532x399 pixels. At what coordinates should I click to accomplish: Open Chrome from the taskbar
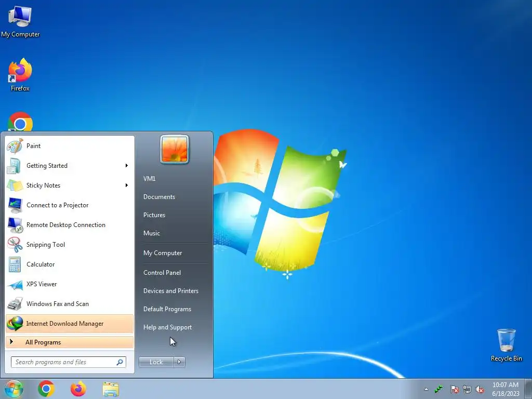click(x=46, y=389)
